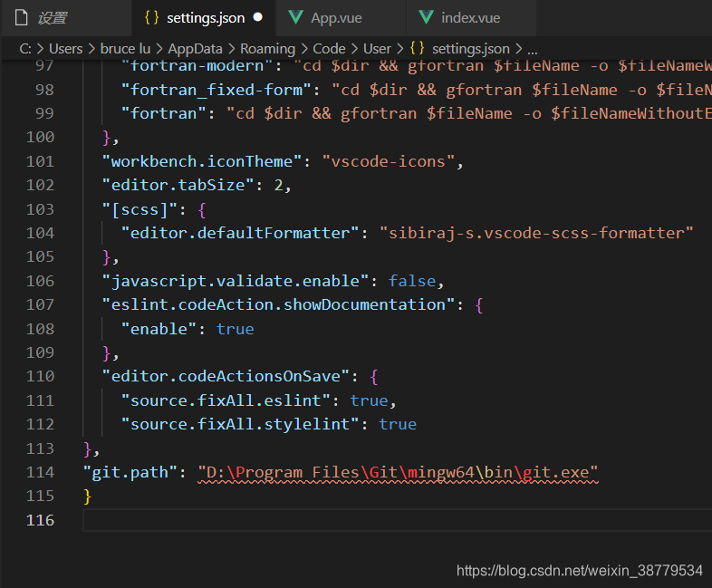Viewport: 712px width, 588px height.
Task: Open the C: breadcrumb segment
Action: 25,49
